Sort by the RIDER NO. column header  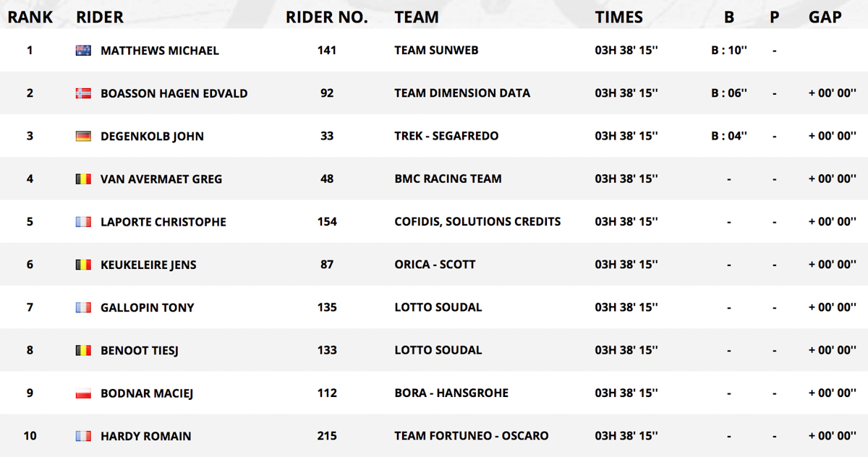point(327,17)
